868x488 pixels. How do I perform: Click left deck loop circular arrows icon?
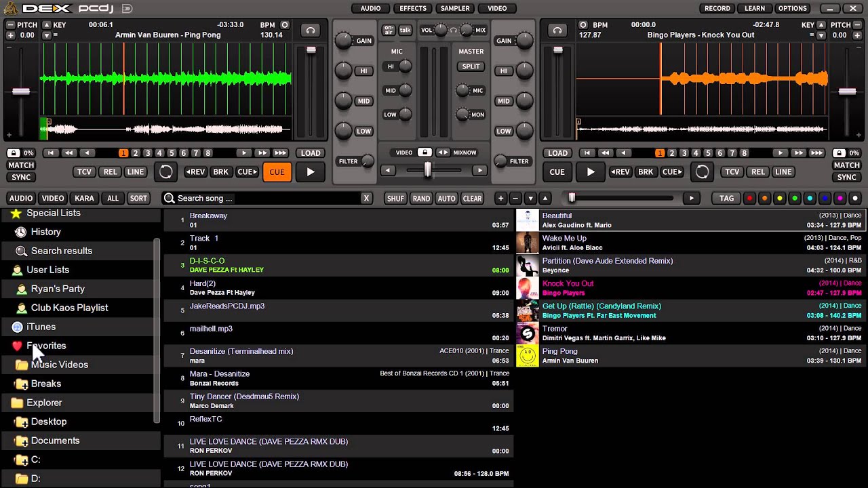pyautogui.click(x=165, y=172)
